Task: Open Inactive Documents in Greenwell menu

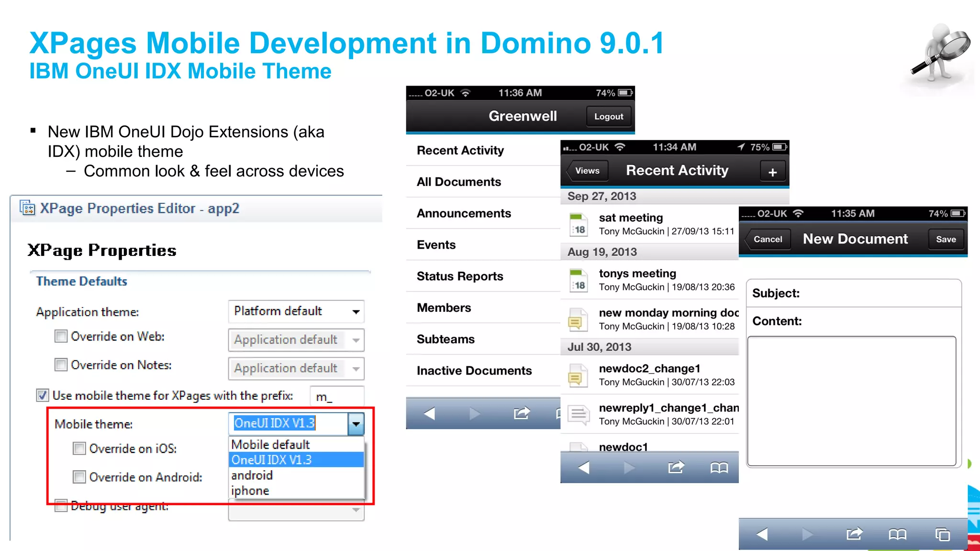Action: [483, 371]
